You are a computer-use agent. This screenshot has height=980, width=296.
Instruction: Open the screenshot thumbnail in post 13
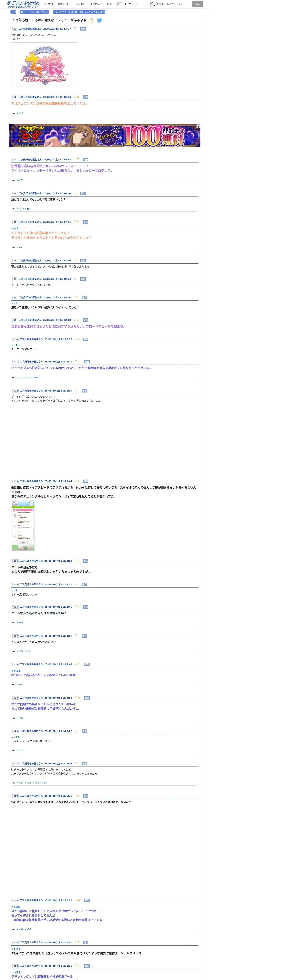click(23, 525)
